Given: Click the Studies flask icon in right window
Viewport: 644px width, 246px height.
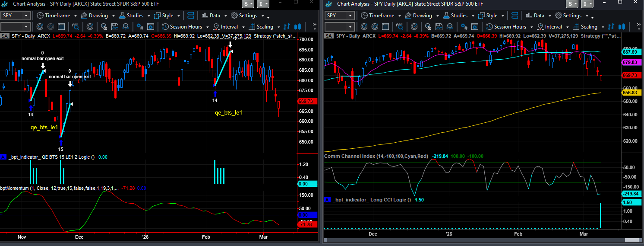Looking at the screenshot, I should [x=445, y=16].
